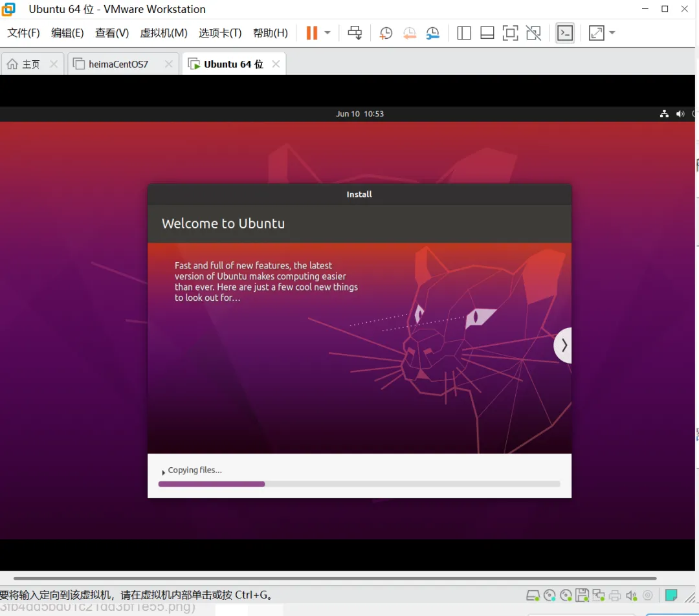Open the 帮助(H) menu
The width and height of the screenshot is (699, 616).
(x=271, y=33)
